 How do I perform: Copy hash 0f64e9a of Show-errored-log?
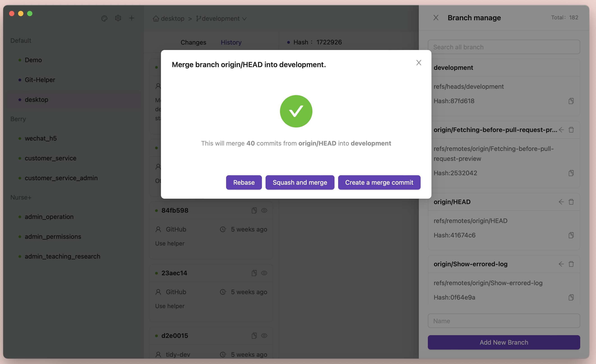(571, 297)
